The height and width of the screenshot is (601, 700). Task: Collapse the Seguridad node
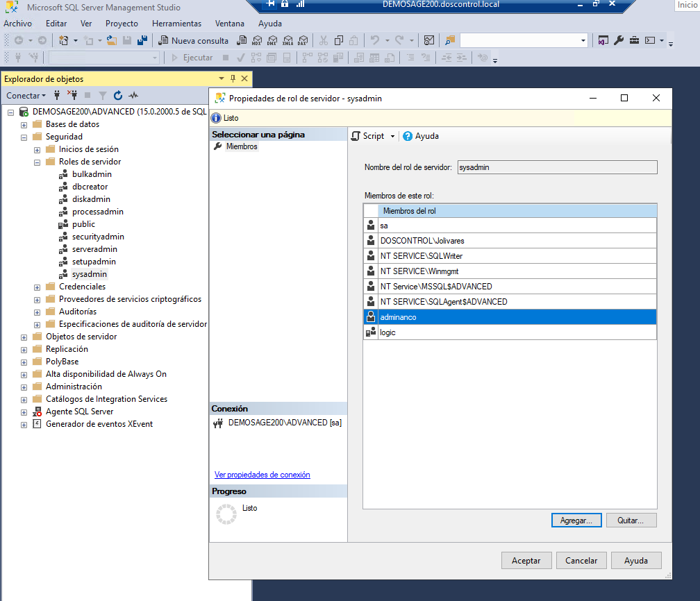tap(24, 137)
